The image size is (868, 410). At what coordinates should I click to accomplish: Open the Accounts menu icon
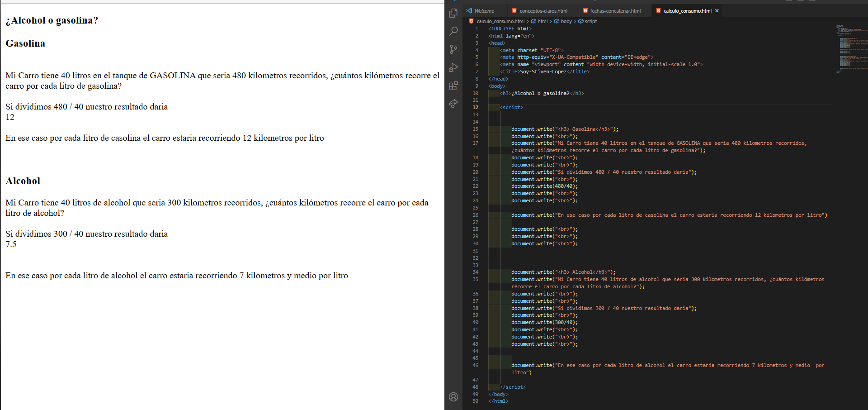point(453,397)
